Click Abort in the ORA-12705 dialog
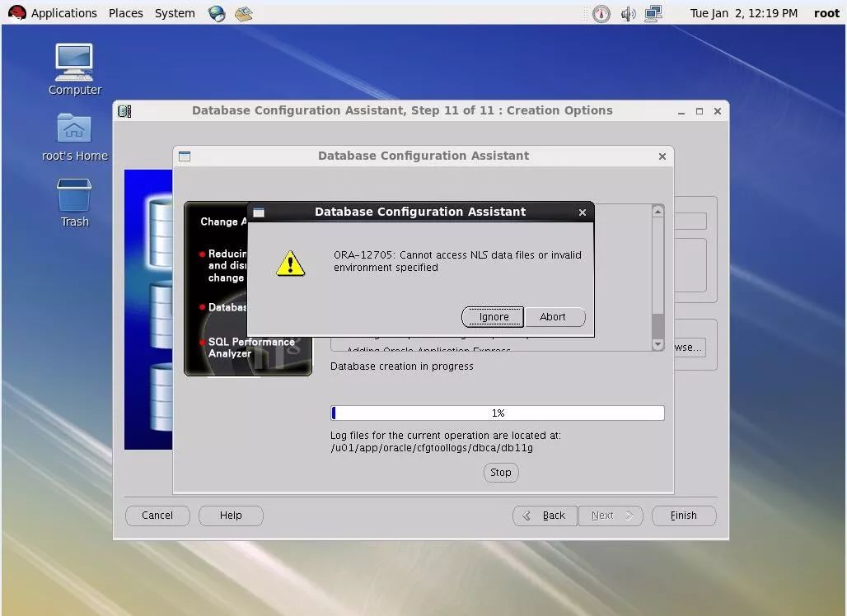Image resolution: width=847 pixels, height=616 pixels. tap(555, 317)
